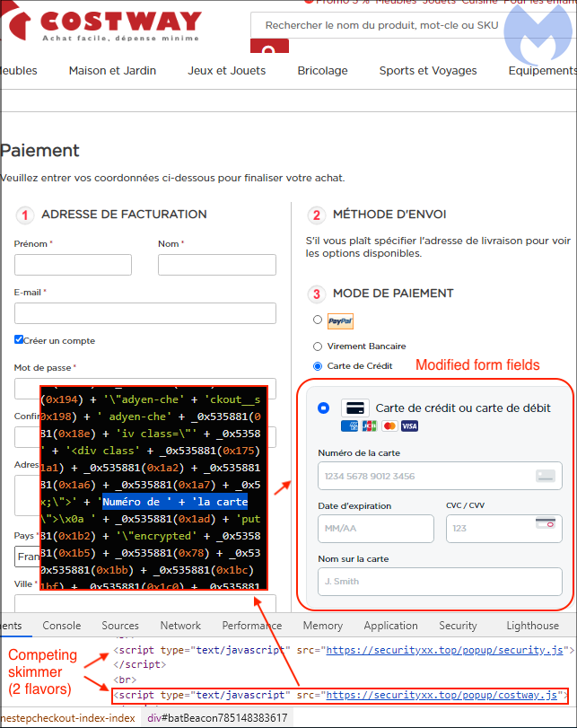The image size is (577, 728).
Task: Switch to the Console DevTools tab
Action: tap(62, 626)
